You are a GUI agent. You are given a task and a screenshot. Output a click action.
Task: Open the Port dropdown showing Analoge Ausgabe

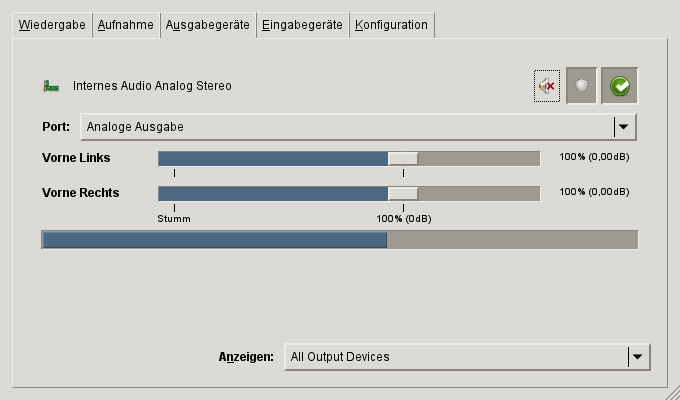[346, 127]
